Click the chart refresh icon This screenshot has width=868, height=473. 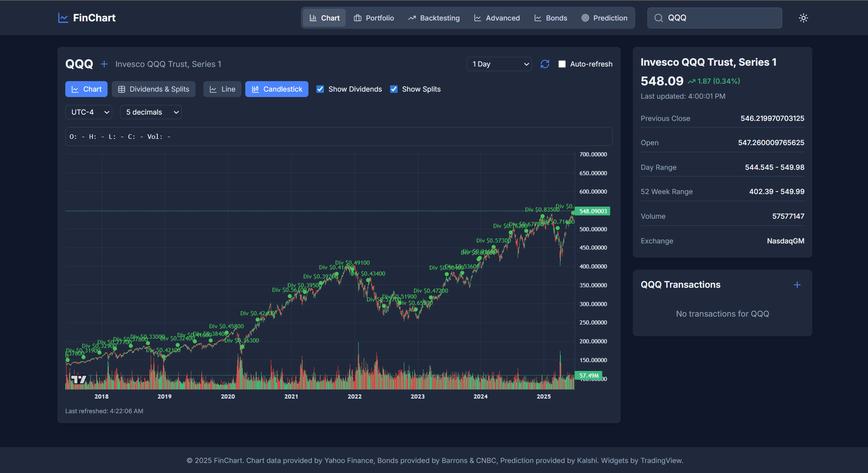tap(544, 64)
